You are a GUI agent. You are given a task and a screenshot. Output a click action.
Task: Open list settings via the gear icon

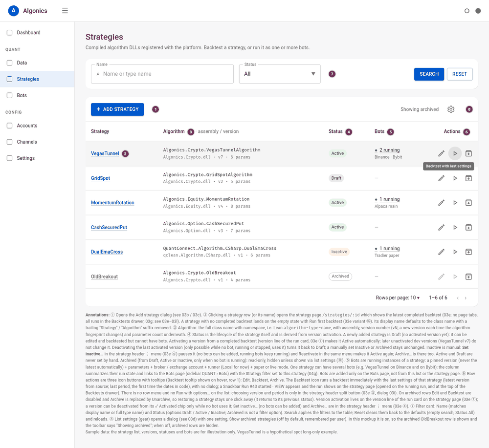coord(451,109)
